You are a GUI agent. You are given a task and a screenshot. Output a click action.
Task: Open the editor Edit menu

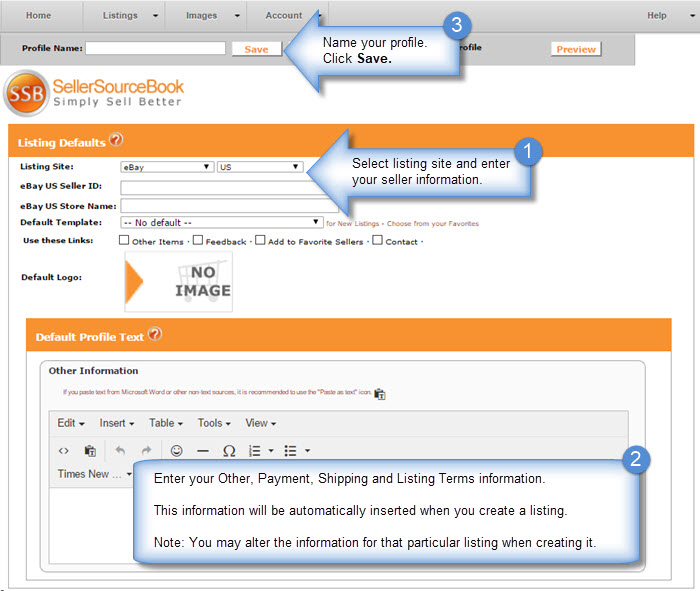click(x=71, y=423)
